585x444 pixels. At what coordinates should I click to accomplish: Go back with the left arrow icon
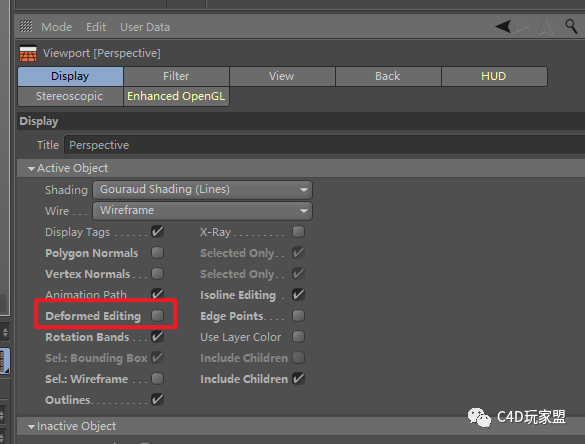click(x=503, y=26)
